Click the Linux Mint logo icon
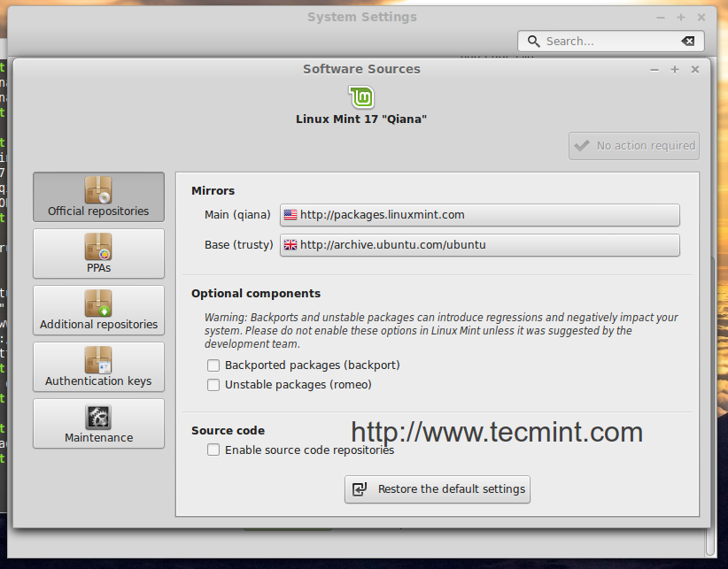Screen dimensions: 728x569 tap(361, 97)
